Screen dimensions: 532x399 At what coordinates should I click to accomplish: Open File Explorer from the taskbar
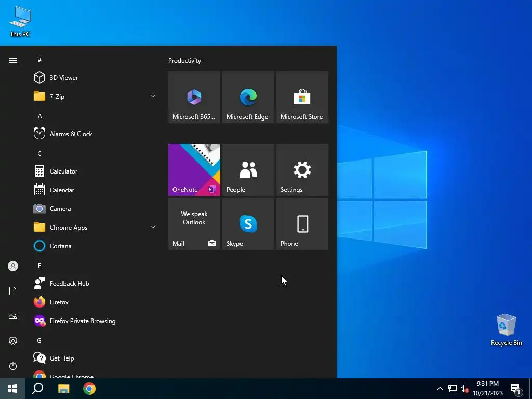(x=63, y=389)
